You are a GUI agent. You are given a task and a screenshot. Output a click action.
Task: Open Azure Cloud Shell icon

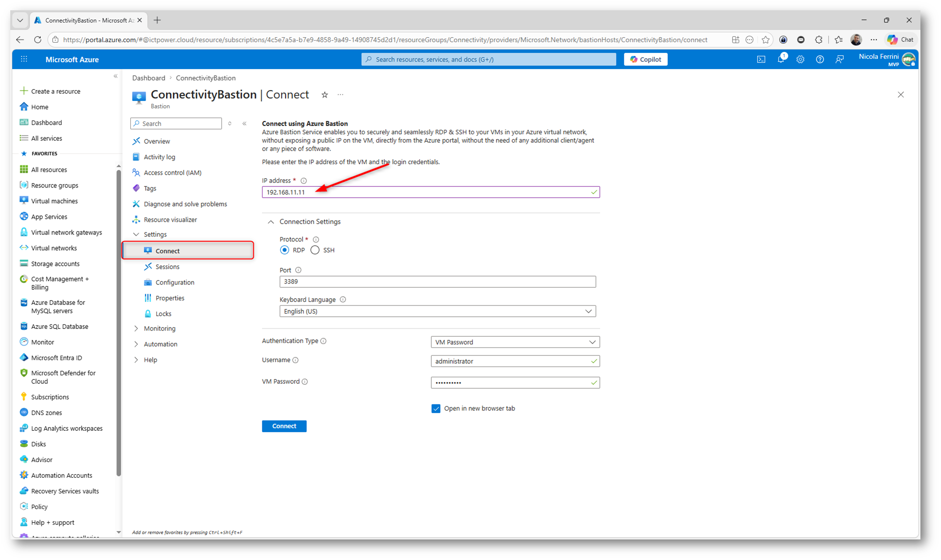click(x=761, y=59)
